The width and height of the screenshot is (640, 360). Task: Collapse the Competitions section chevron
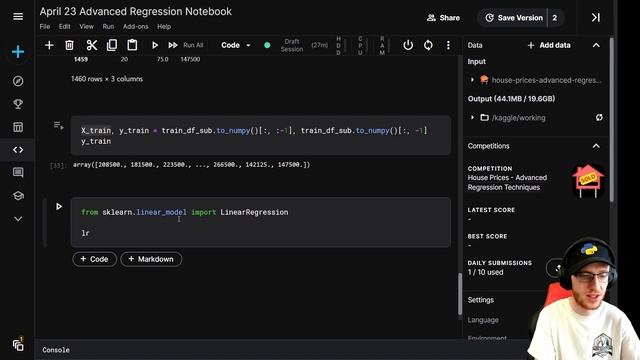[596, 146]
